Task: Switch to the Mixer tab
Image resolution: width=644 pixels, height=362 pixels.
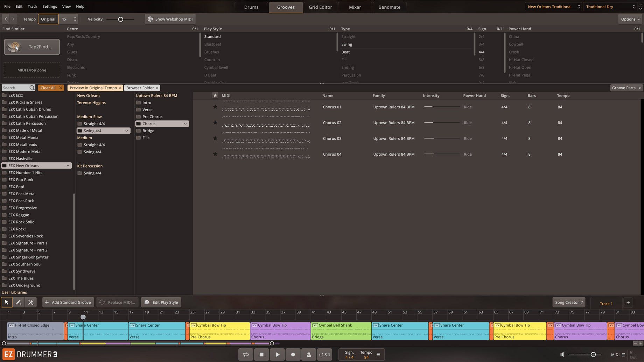Action: pyautogui.click(x=355, y=7)
